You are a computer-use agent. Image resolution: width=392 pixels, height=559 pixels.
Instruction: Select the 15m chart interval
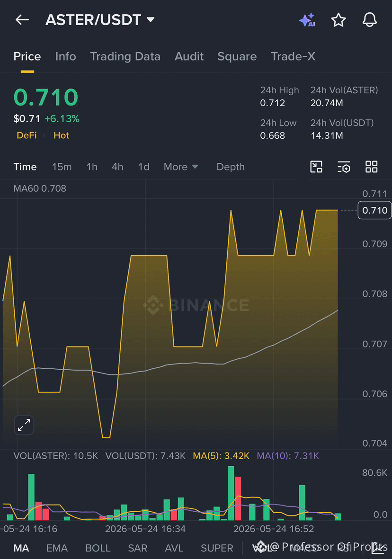[62, 167]
